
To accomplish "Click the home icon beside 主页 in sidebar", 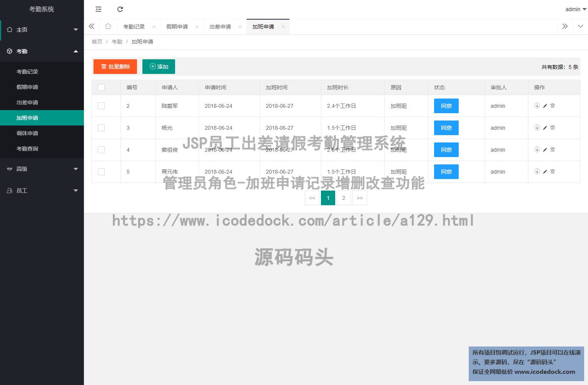I will point(10,30).
